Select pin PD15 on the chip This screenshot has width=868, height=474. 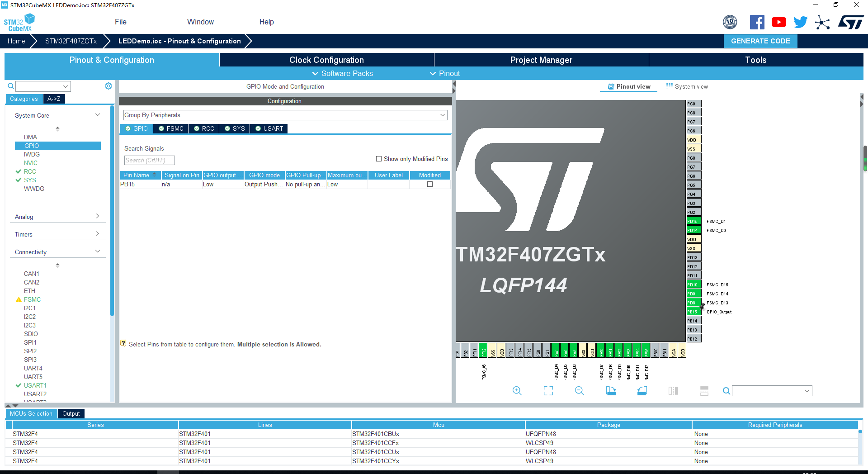pyautogui.click(x=693, y=221)
